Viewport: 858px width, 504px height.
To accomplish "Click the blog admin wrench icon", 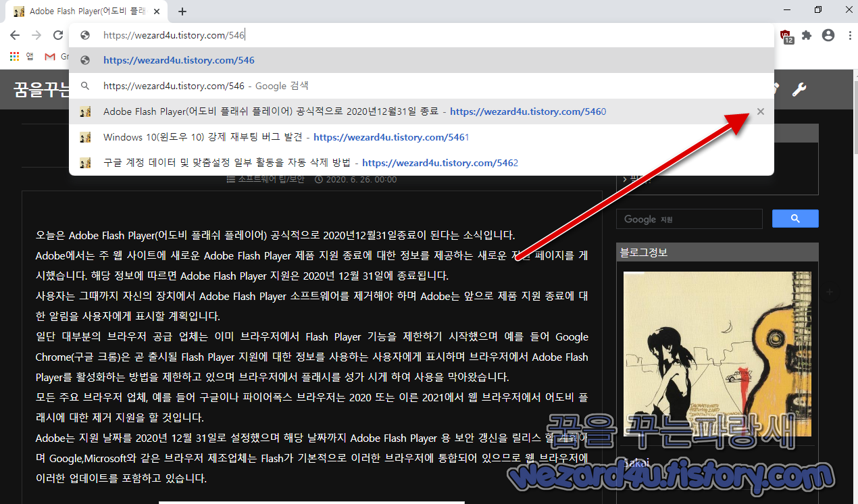I will click(799, 90).
